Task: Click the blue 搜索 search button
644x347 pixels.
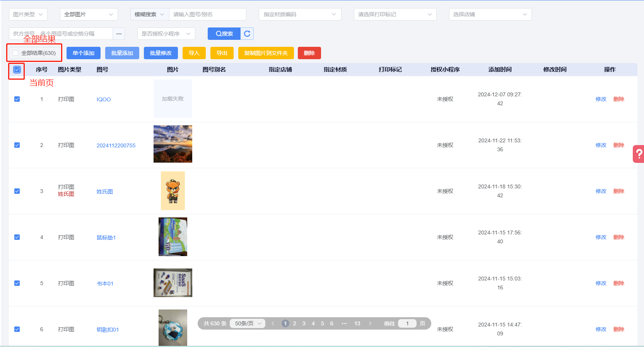Action: pos(224,34)
